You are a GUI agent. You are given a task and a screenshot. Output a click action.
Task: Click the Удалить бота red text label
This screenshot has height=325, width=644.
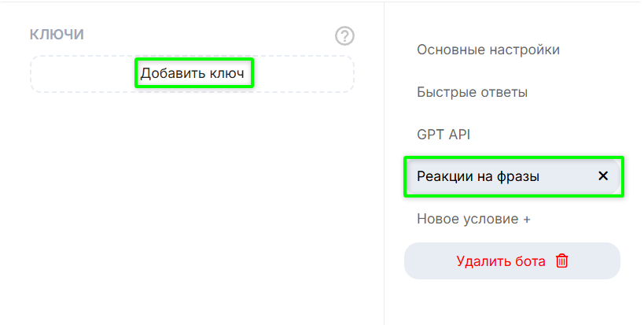(500, 261)
